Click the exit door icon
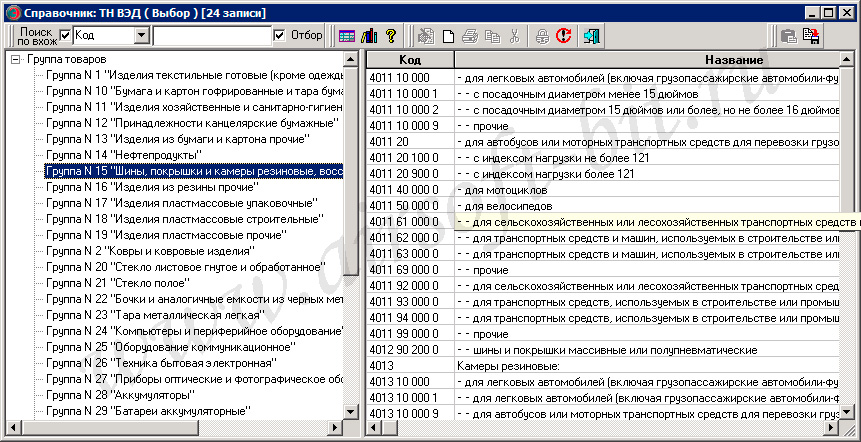 click(x=591, y=36)
